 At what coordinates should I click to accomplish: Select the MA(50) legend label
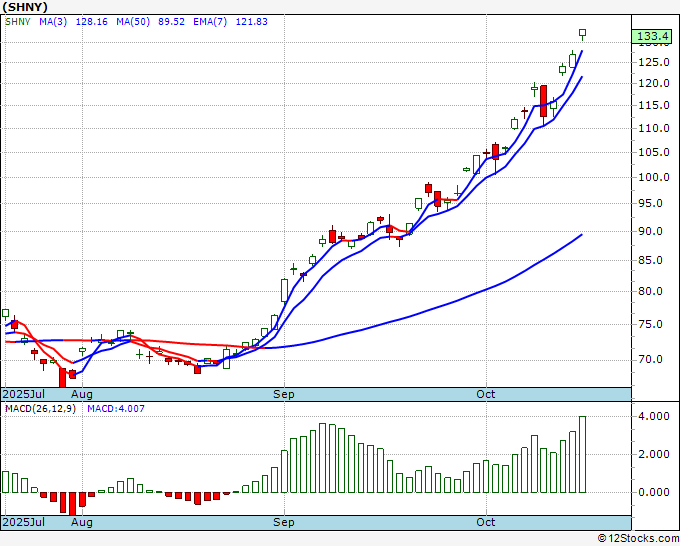[133, 22]
